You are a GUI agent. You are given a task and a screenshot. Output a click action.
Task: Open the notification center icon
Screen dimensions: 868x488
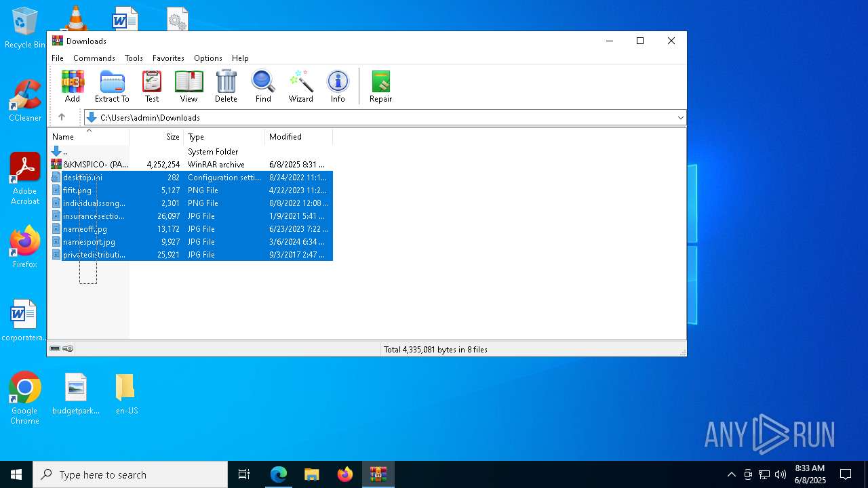[x=846, y=474]
